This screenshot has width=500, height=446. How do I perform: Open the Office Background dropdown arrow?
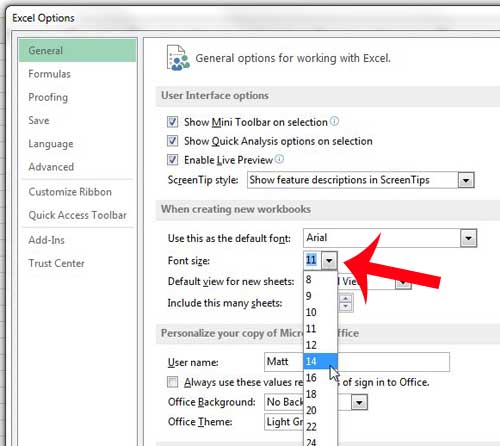pyautogui.click(x=359, y=402)
